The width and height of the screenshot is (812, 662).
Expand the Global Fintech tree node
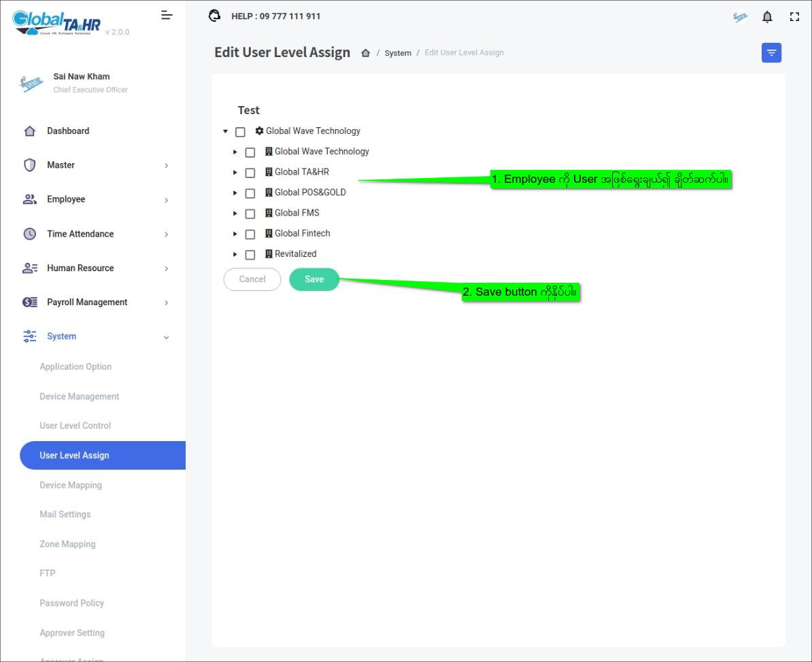(235, 234)
